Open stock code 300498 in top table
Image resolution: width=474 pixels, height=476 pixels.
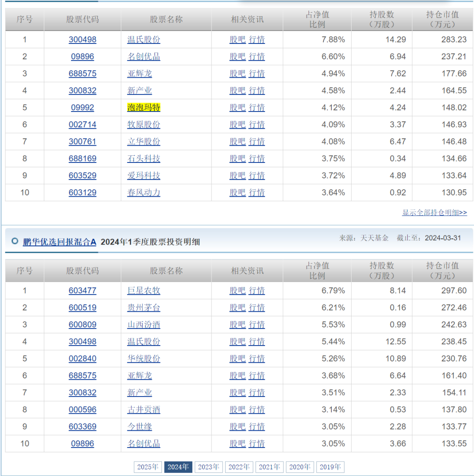coord(83,40)
